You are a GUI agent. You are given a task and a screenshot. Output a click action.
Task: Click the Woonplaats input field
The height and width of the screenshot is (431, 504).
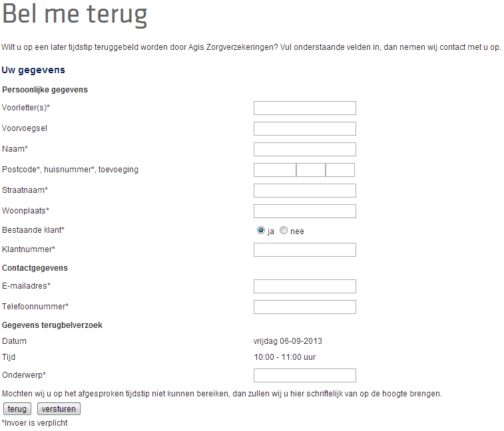pos(305,212)
